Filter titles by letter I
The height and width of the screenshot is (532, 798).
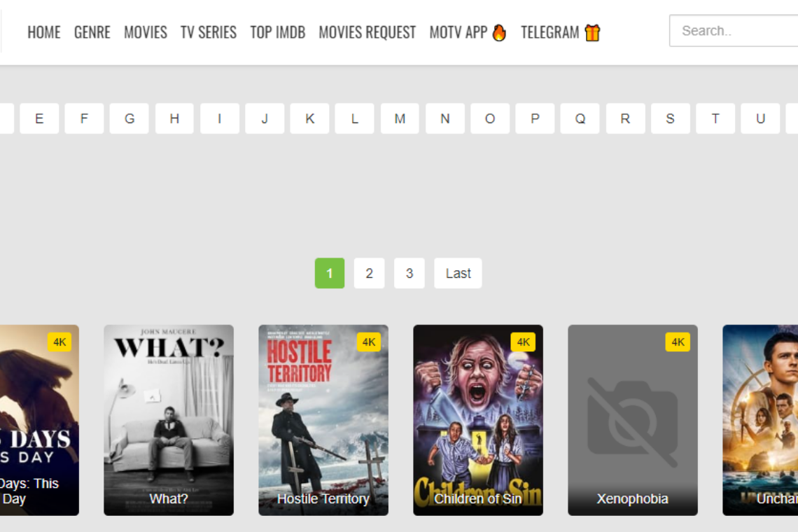[219, 118]
